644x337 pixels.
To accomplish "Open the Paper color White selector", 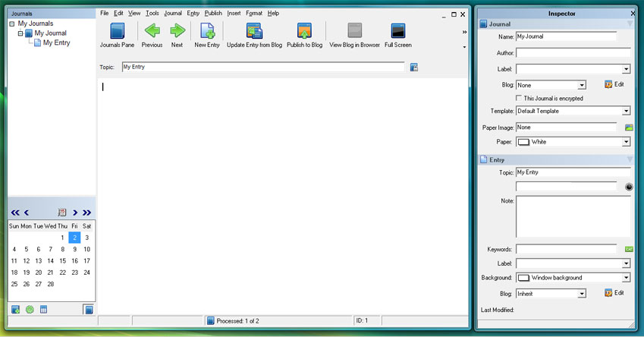I will (573, 142).
